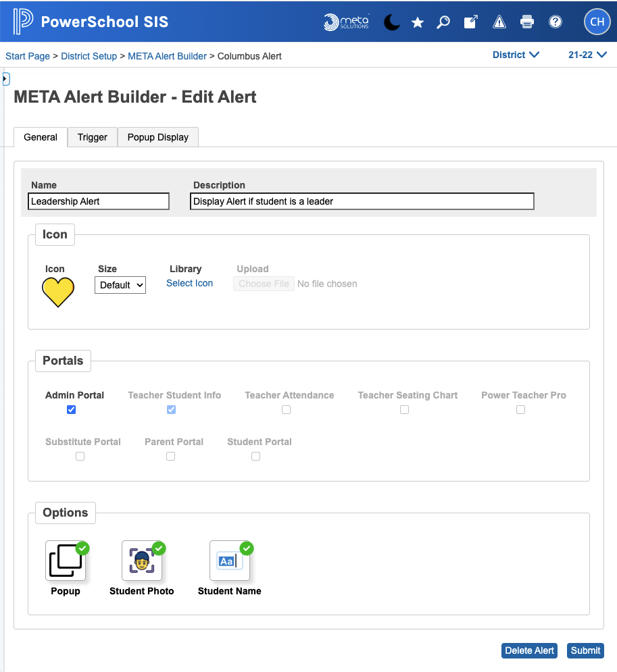
Task: Open the 21-22 term selector
Action: coord(587,55)
